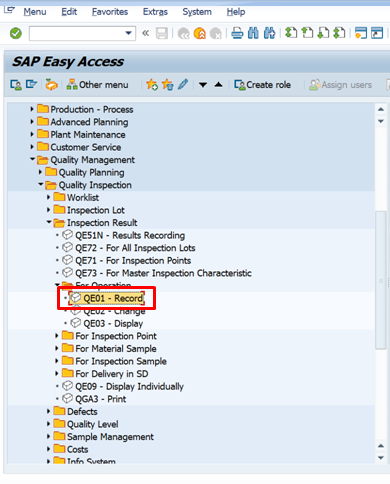Expand the Defects folder

pyautogui.click(x=49, y=411)
